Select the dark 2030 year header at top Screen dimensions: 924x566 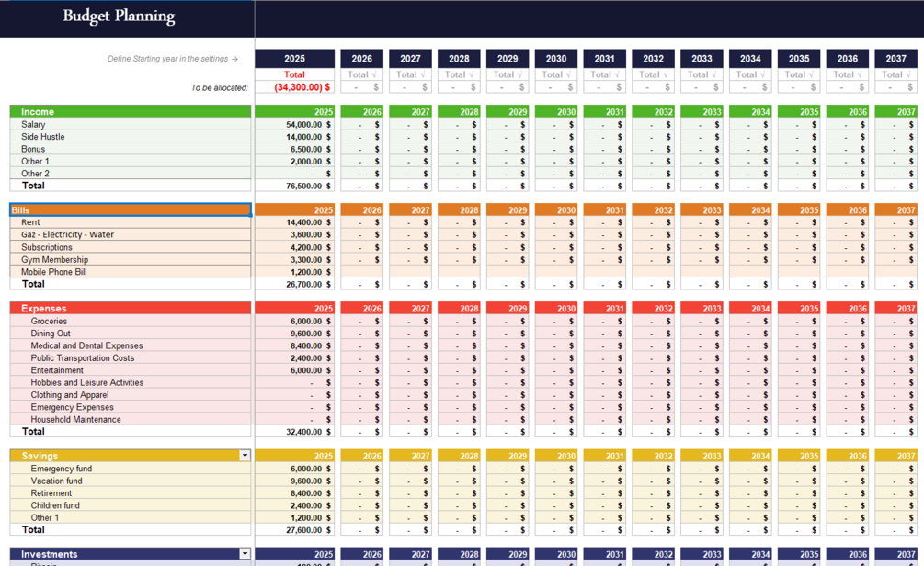coord(555,58)
